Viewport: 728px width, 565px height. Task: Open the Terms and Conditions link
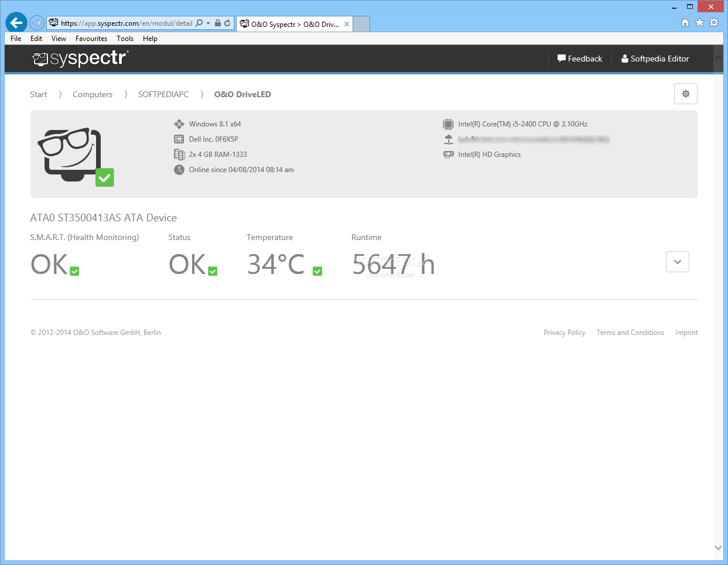coord(630,333)
